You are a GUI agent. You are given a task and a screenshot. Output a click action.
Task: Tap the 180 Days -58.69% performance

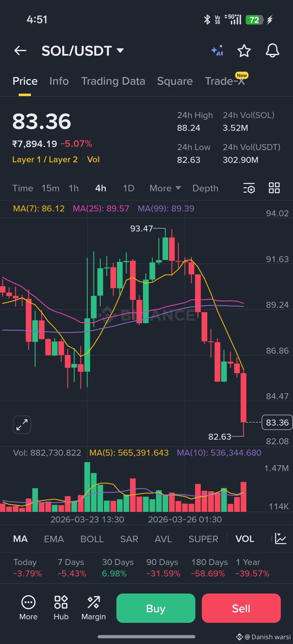click(209, 568)
